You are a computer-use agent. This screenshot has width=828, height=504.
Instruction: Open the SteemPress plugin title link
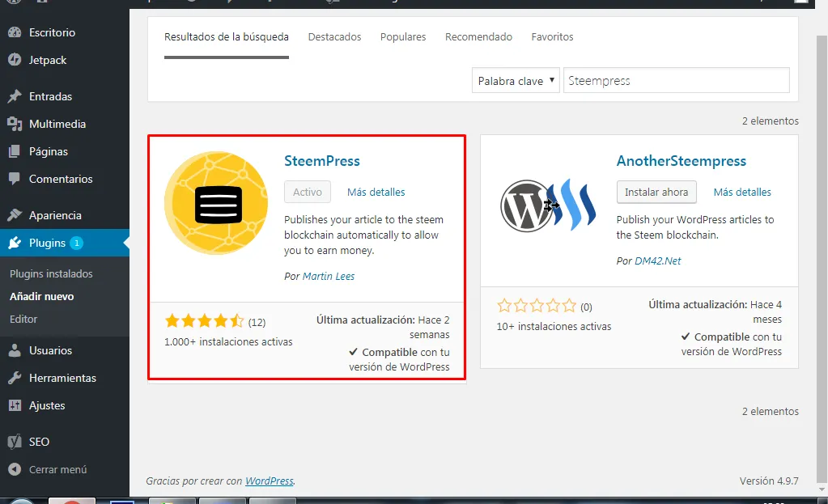(322, 161)
